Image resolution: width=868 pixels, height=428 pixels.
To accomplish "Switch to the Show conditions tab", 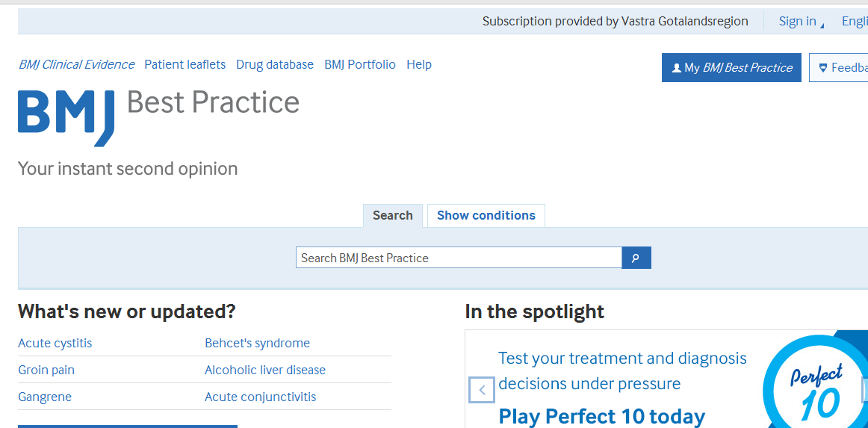I will coord(486,215).
